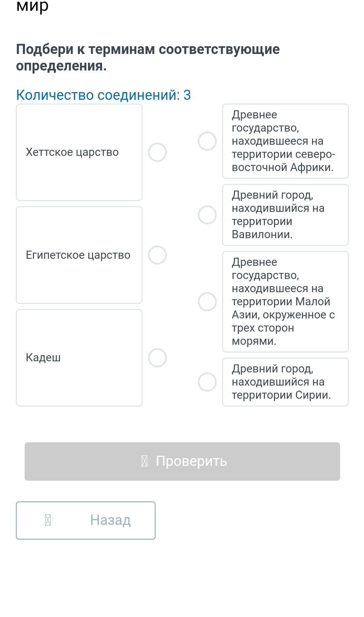The width and height of the screenshot is (364, 617).
Task: Click the Египетское царство term card
Action: point(79,255)
